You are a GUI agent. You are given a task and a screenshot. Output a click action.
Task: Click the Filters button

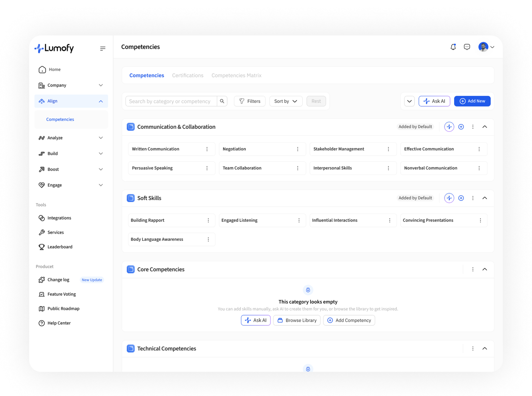point(250,101)
